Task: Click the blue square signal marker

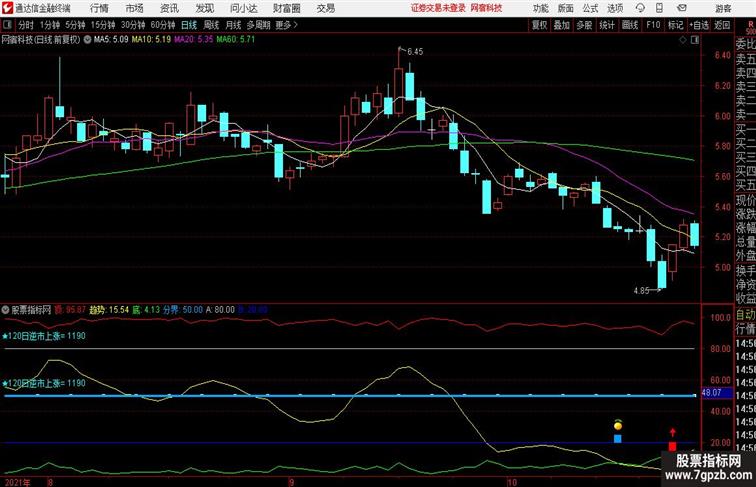Action: click(618, 438)
